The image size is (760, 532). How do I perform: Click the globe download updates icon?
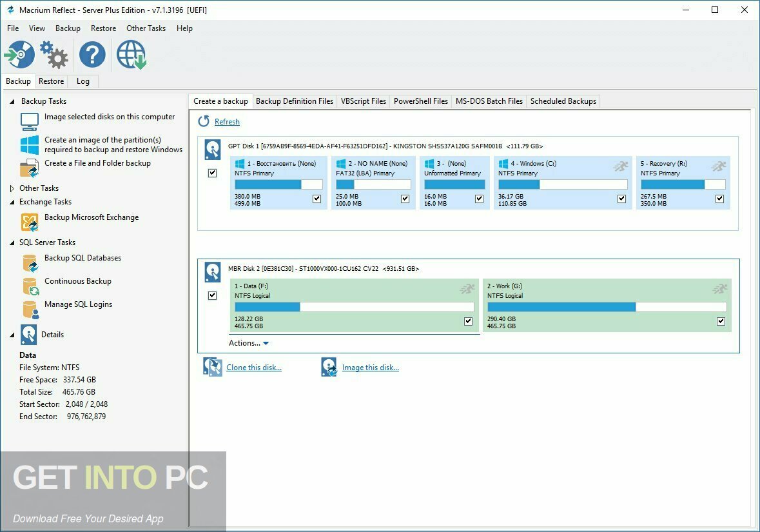132,54
